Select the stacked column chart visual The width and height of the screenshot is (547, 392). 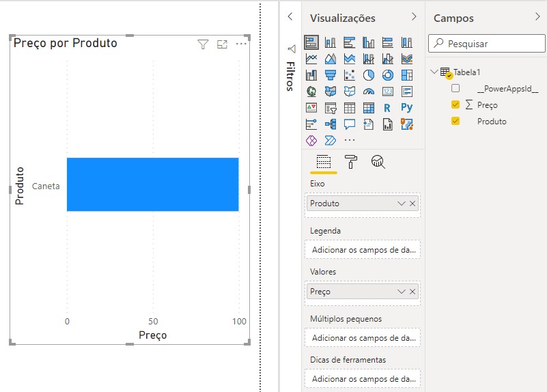(331, 42)
